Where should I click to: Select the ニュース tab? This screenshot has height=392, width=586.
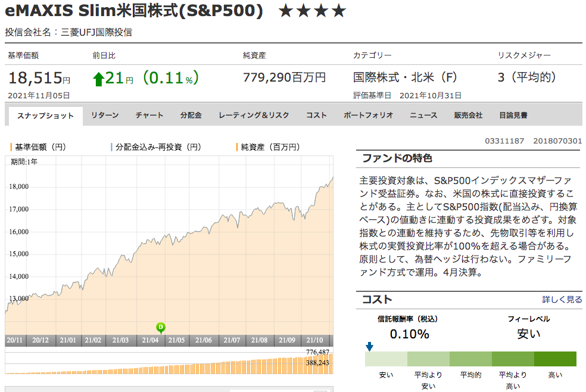pyautogui.click(x=423, y=115)
